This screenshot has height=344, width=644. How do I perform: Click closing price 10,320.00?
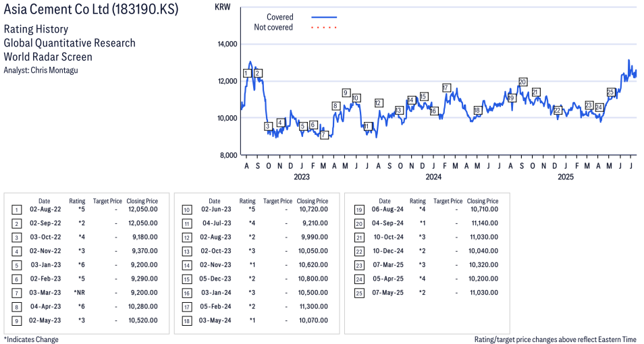484,265
